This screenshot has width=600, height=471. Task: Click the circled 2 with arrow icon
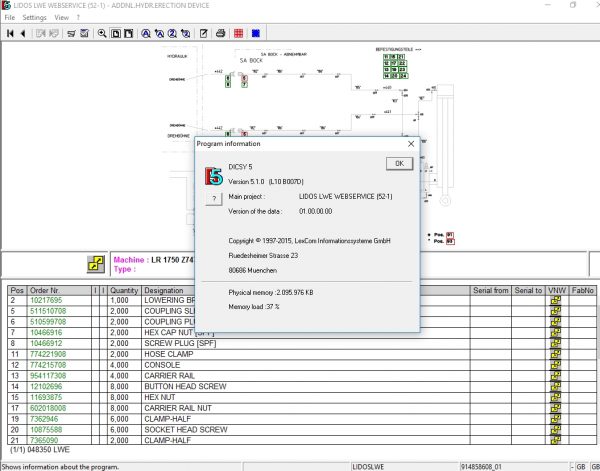click(186, 33)
